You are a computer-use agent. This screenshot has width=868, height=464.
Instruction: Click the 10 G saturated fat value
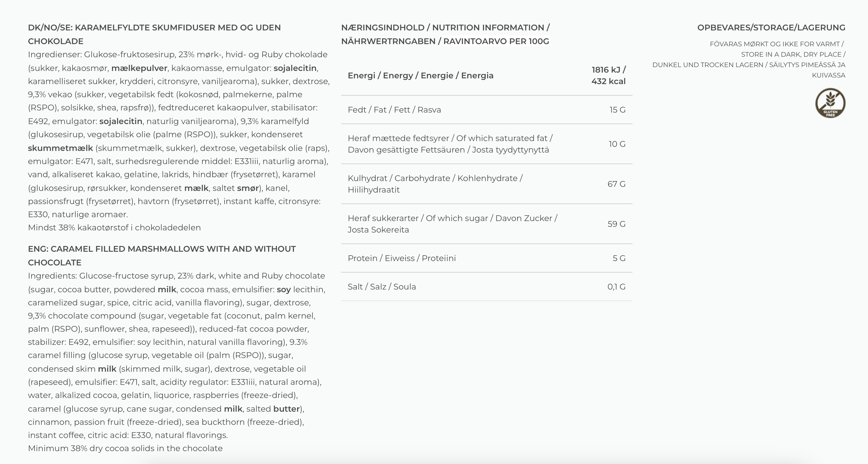617,144
